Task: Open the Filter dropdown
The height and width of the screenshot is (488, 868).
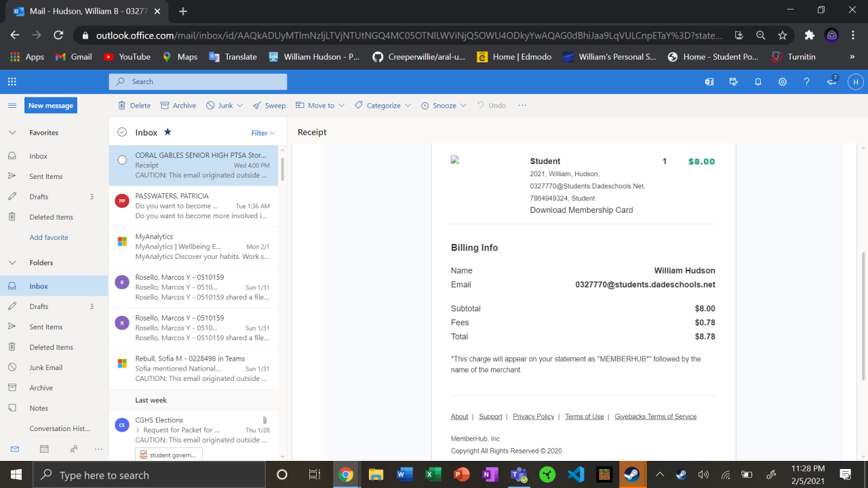Action: tap(263, 133)
